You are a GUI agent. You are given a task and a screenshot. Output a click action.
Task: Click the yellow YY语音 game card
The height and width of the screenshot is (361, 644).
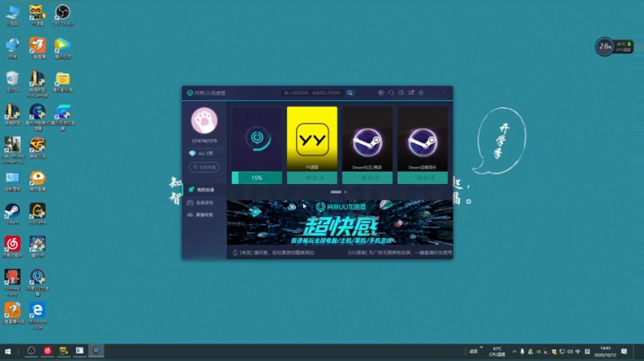coord(312,139)
